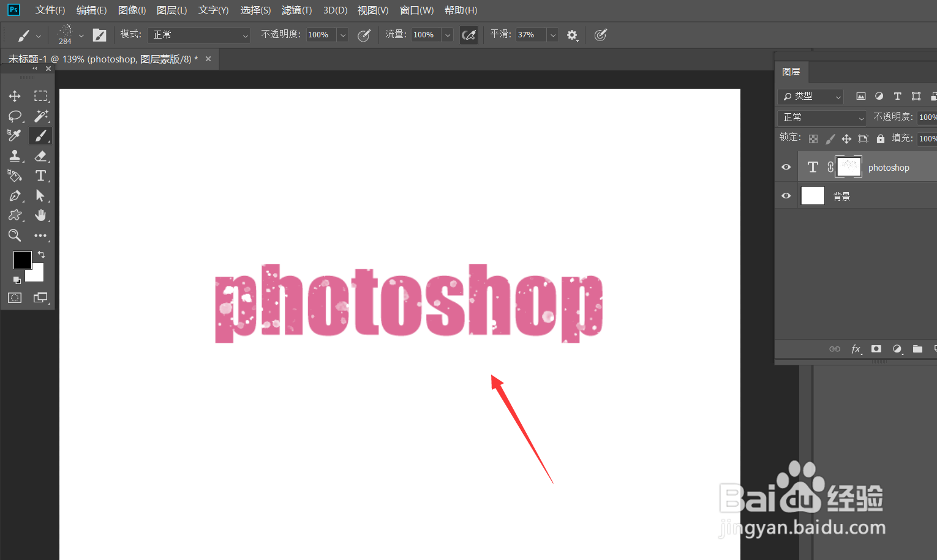
Task: Open the layer filter type dropdown
Action: 811,96
